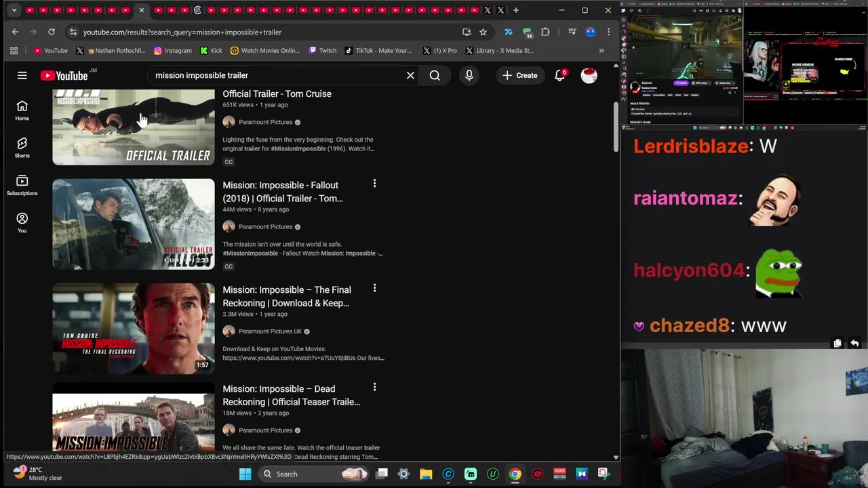Go back with browser back arrow
Image resolution: width=868 pixels, height=488 pixels.
point(15,32)
